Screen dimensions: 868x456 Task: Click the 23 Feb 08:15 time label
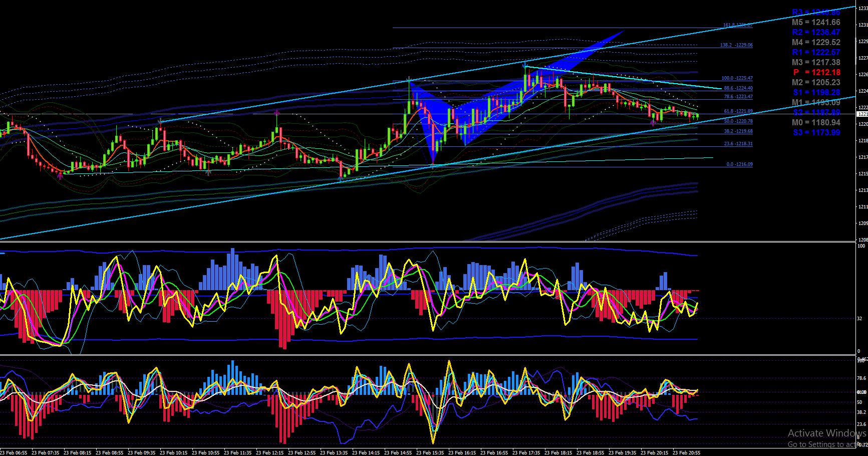77,452
